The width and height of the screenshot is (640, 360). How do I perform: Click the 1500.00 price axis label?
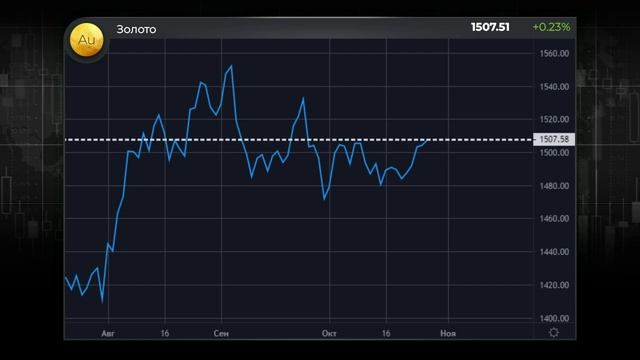click(554, 153)
